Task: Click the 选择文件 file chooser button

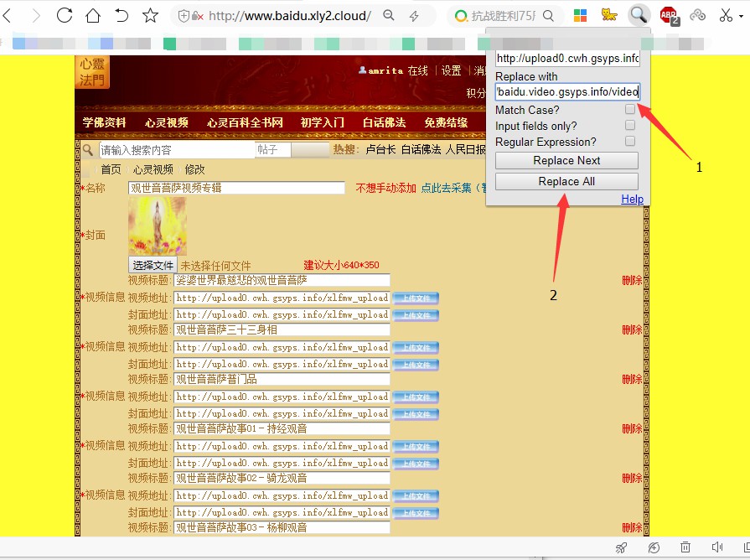Action: coord(153,265)
